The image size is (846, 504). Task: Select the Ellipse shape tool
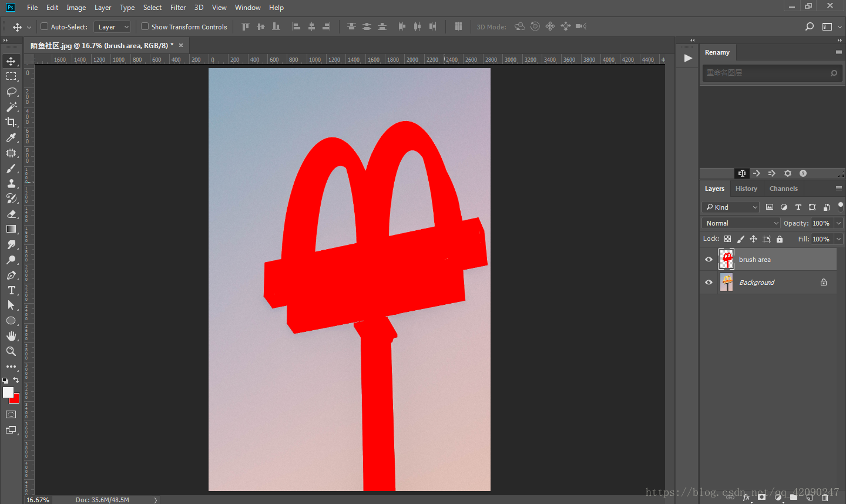(11, 321)
